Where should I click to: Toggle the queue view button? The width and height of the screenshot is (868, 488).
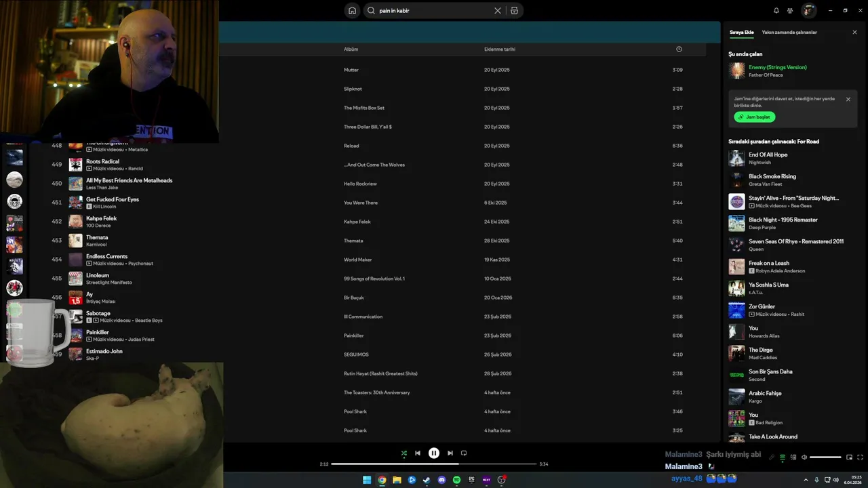coord(783,457)
